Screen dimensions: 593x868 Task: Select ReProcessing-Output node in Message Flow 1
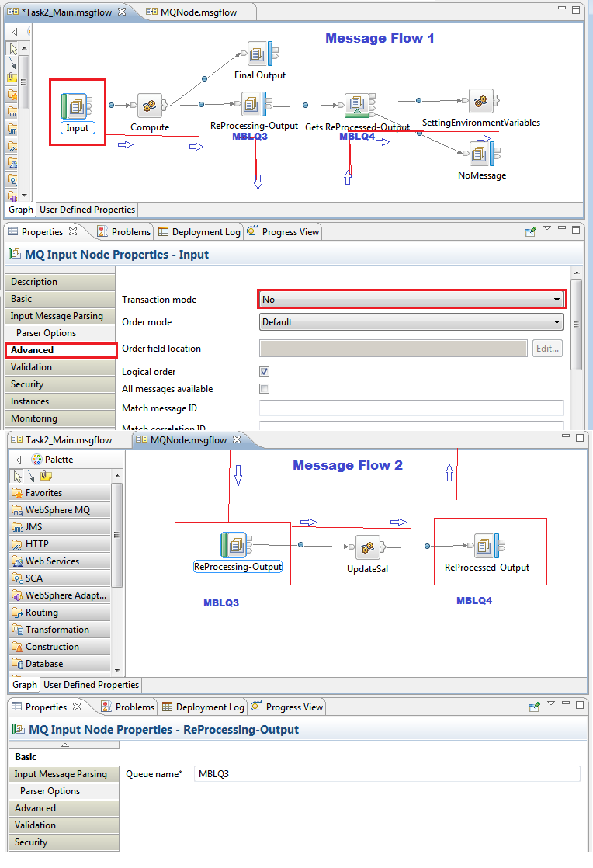pos(254,103)
